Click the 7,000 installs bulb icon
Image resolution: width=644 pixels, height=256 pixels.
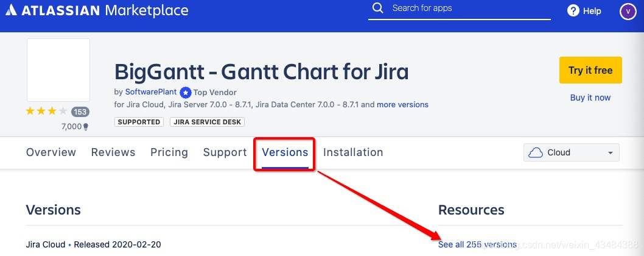85,127
